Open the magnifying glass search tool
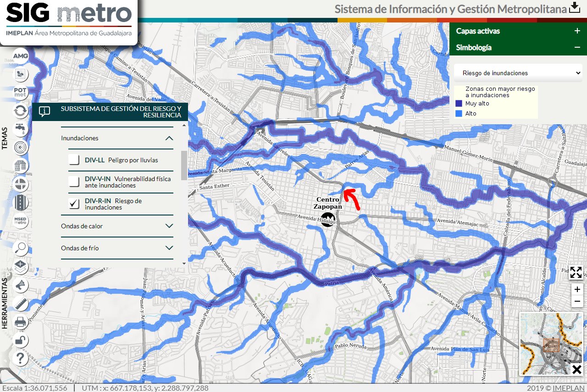The height and width of the screenshot is (392, 587). pos(21,248)
